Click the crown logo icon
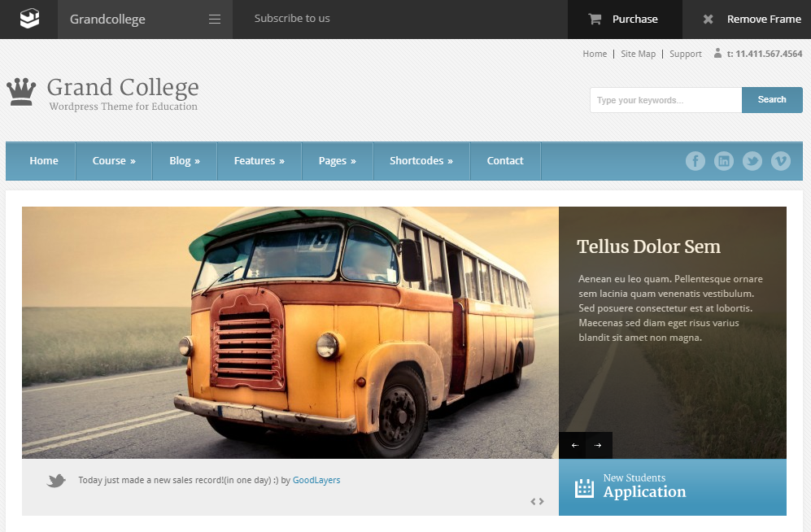 [21, 92]
